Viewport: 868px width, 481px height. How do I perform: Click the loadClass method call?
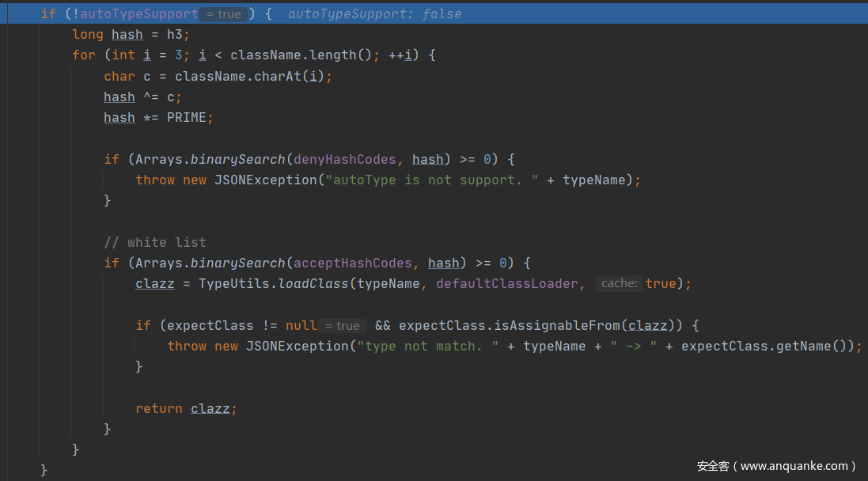(x=313, y=284)
